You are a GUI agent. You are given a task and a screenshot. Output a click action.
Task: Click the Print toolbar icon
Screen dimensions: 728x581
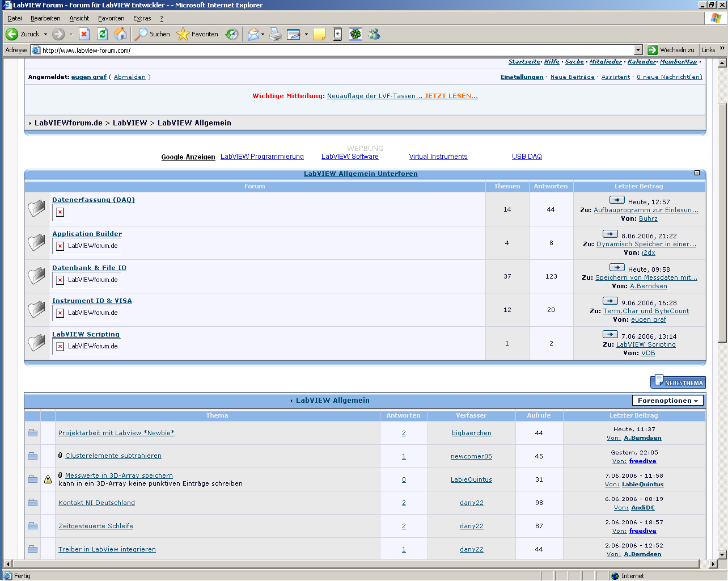[276, 34]
